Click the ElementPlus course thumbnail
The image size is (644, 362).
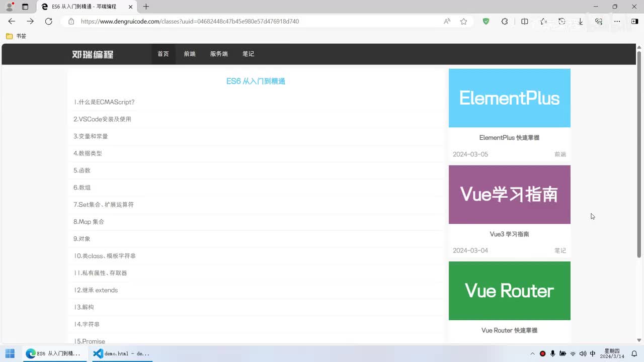pos(509,98)
